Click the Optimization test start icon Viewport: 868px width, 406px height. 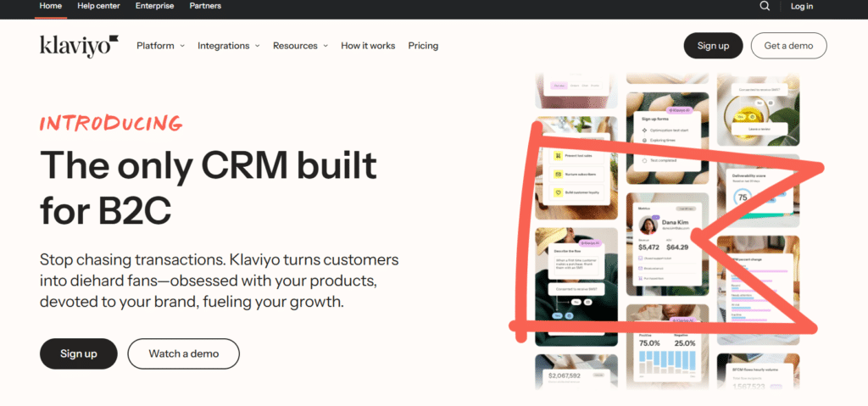[644, 131]
